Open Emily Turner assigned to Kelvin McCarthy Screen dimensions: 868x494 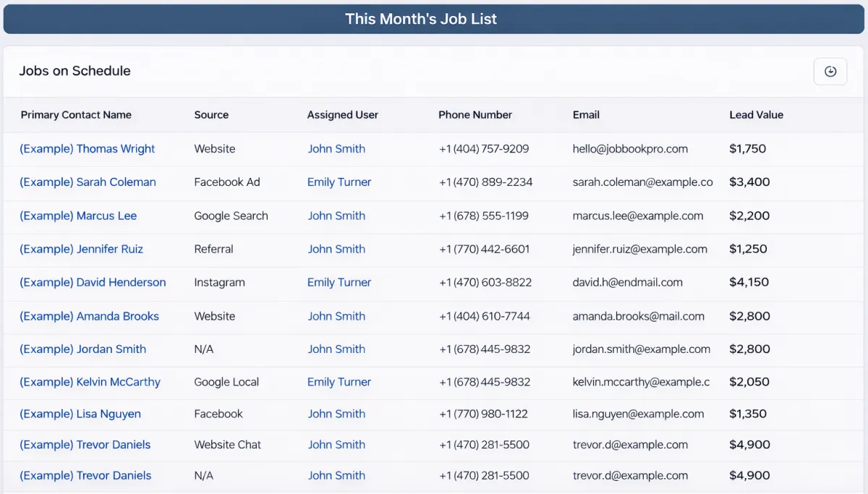coord(339,382)
